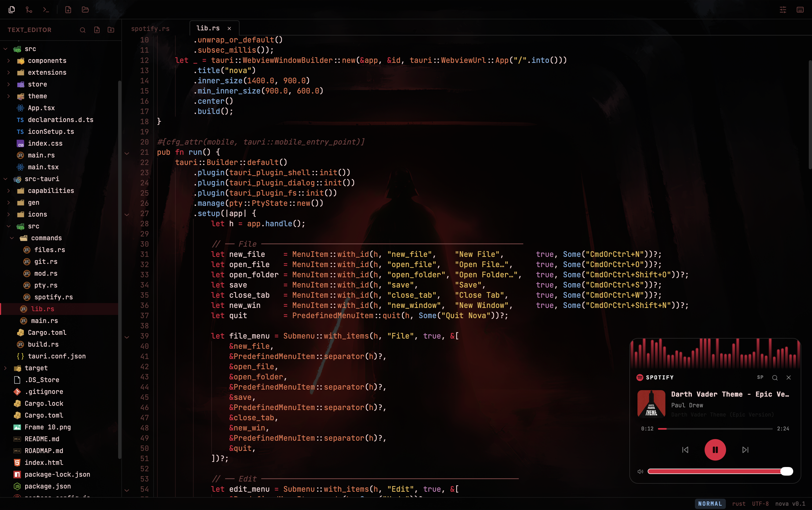
Task: Click the Darth Vader album art thumbnail
Action: tap(651, 404)
